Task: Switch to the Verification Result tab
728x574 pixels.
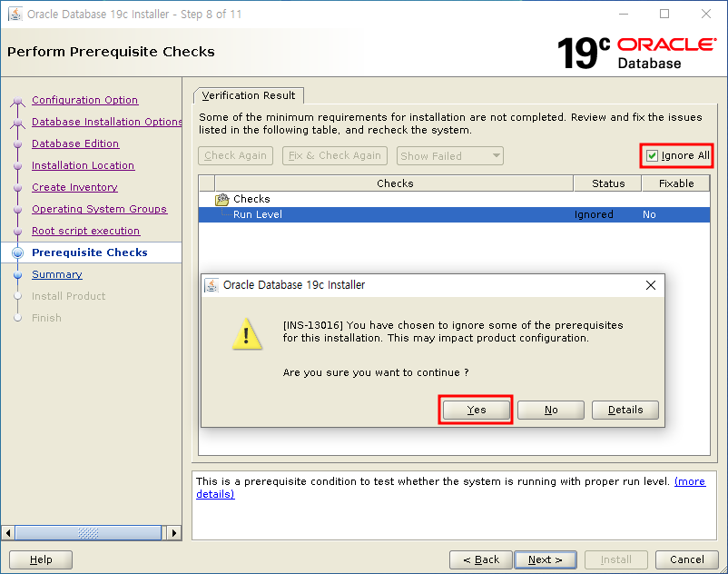Action: point(249,95)
